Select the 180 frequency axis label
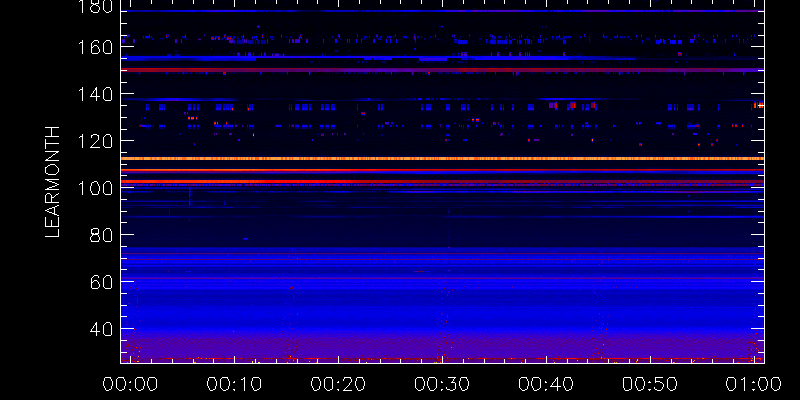 pyautogui.click(x=95, y=8)
